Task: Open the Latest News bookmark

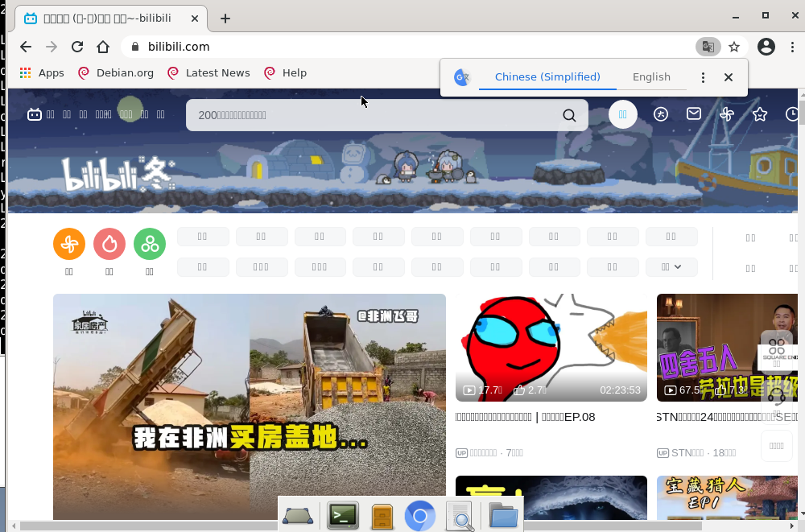Action: tap(208, 73)
